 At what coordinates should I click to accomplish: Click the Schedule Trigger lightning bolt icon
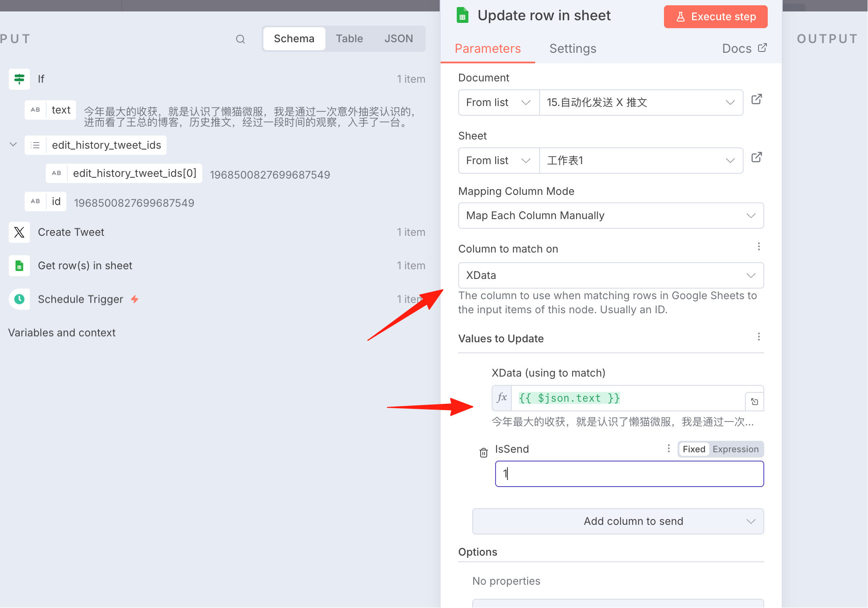click(135, 299)
